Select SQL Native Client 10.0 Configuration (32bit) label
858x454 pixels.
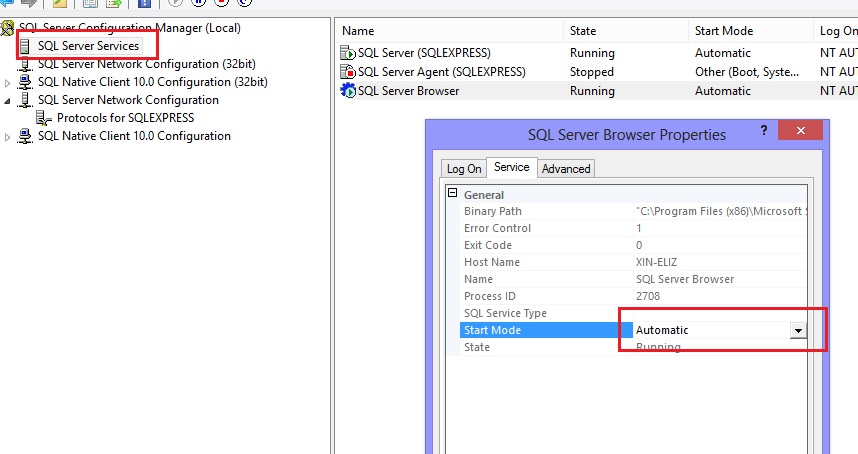[153, 82]
